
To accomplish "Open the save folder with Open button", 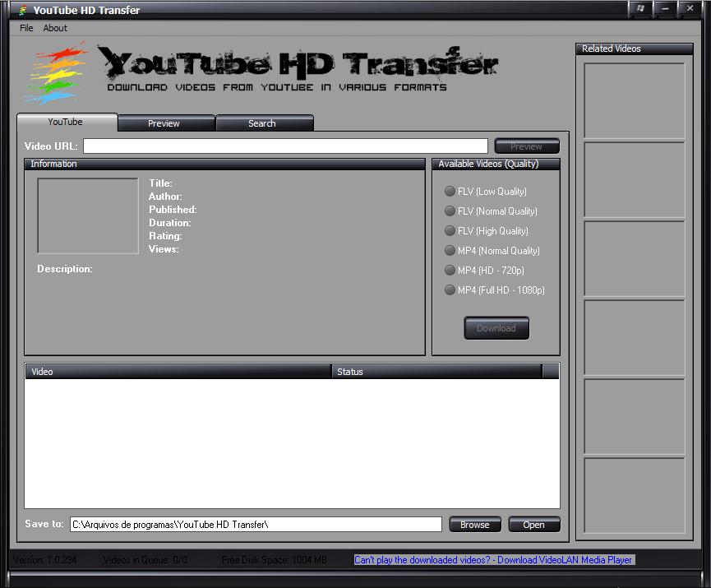I will point(533,525).
